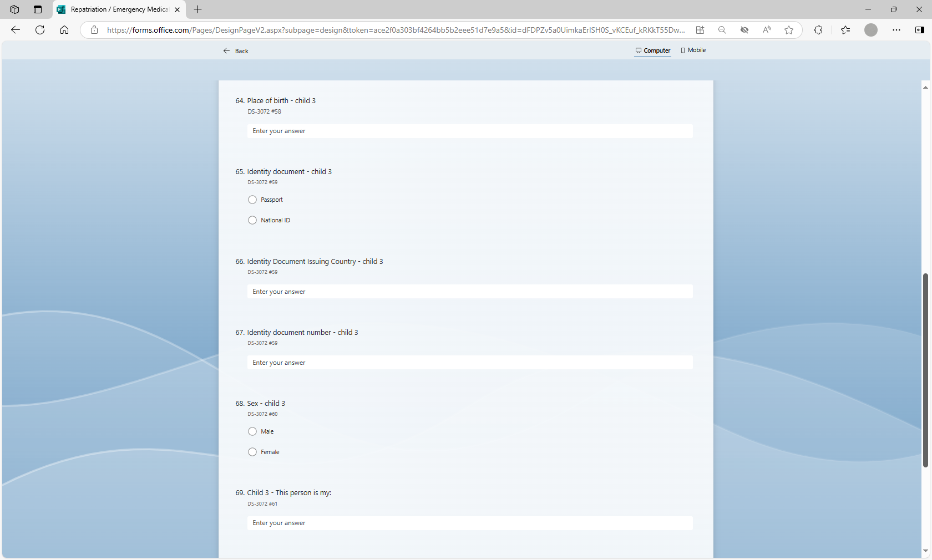The image size is (932, 560).
Task: Select National ID for child 3
Action: click(252, 220)
